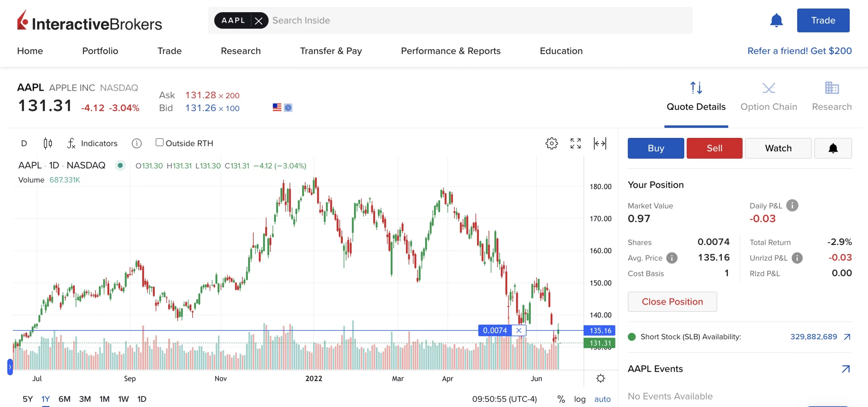Click Refer a friend Get $200 link
The height and width of the screenshot is (407, 868).
(800, 51)
